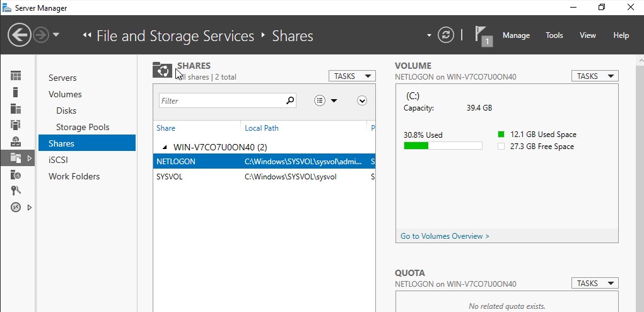Screen dimensions: 644x312
Task: Open dropdown arrow beside list options icon
Action: tap(334, 100)
